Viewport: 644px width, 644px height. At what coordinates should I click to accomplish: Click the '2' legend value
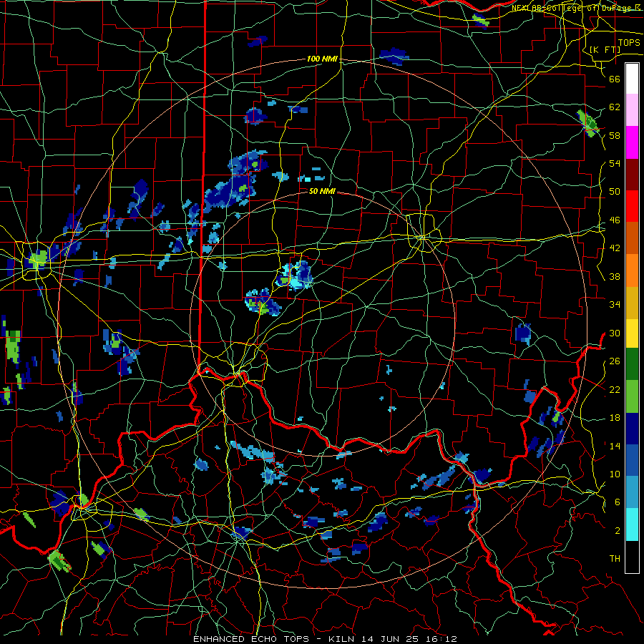[618, 531]
